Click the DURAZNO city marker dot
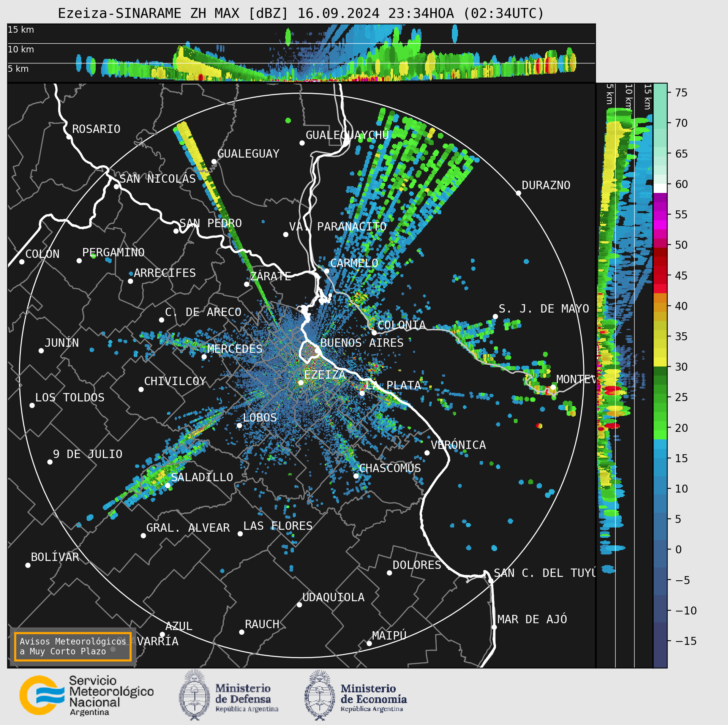The width and height of the screenshot is (728, 725). click(518, 193)
